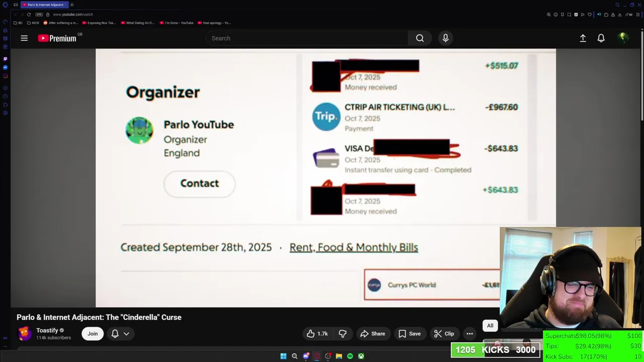Open sidebar settings gear icon
Viewport: 644px width, 362px height.
5,113
